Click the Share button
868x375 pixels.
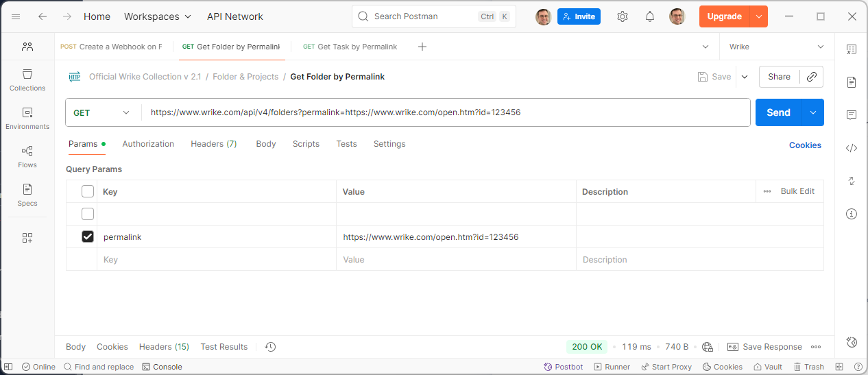[779, 77]
